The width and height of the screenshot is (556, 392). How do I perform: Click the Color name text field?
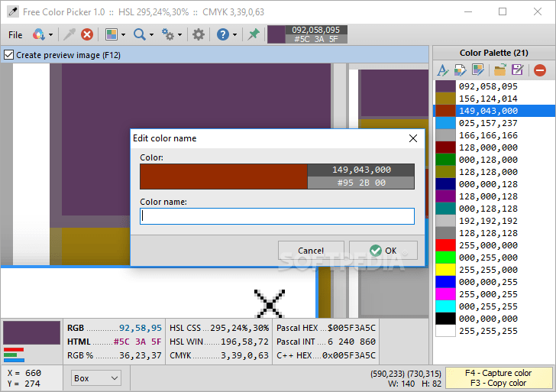277,216
